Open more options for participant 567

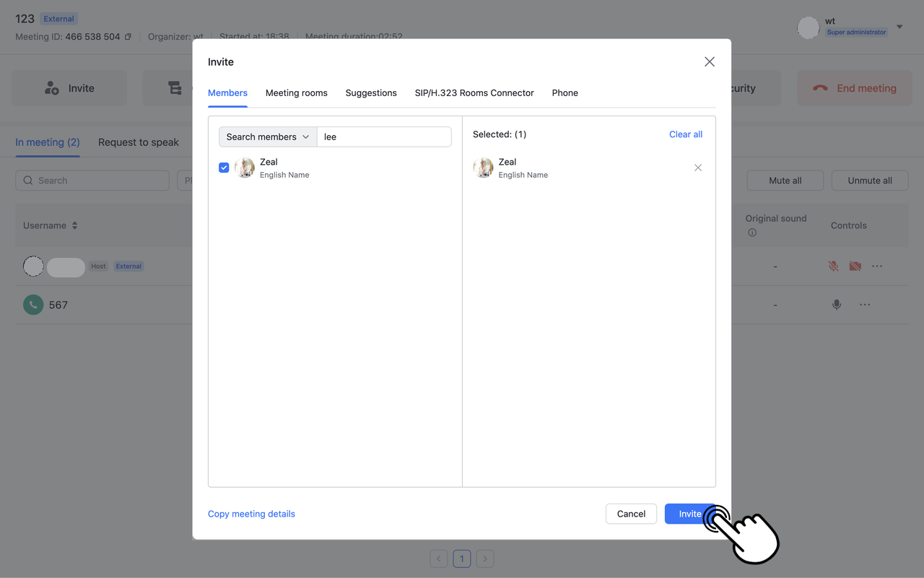pyautogui.click(x=864, y=304)
